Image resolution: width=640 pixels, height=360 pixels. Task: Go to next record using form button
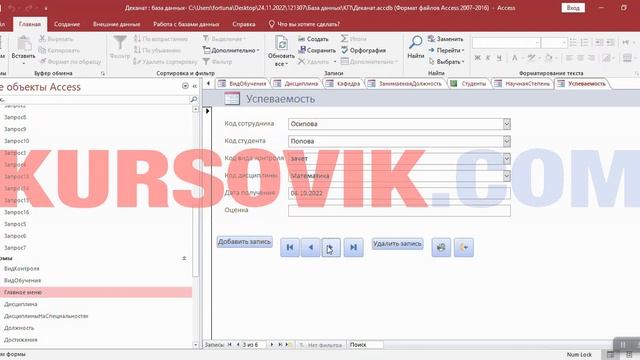click(331, 247)
